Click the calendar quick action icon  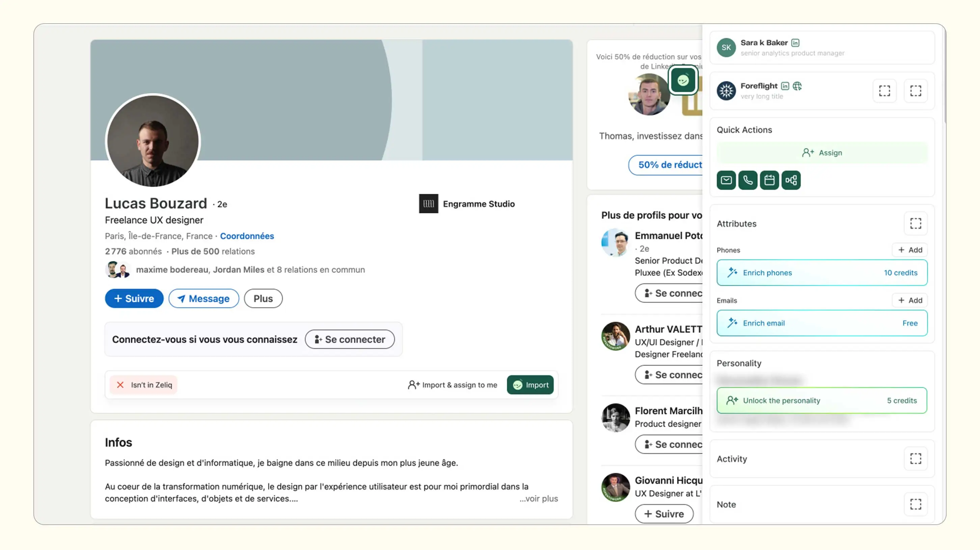point(769,180)
